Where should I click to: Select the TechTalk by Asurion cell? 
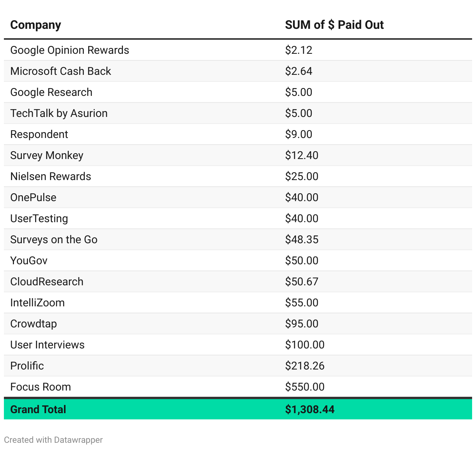pos(59,113)
